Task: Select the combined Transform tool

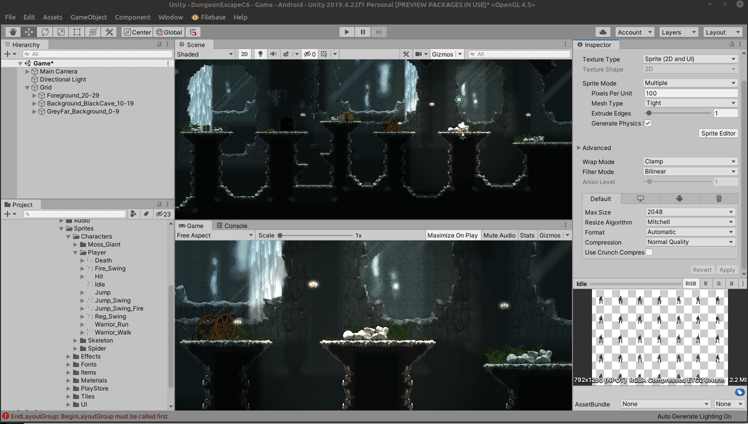Action: click(x=93, y=32)
